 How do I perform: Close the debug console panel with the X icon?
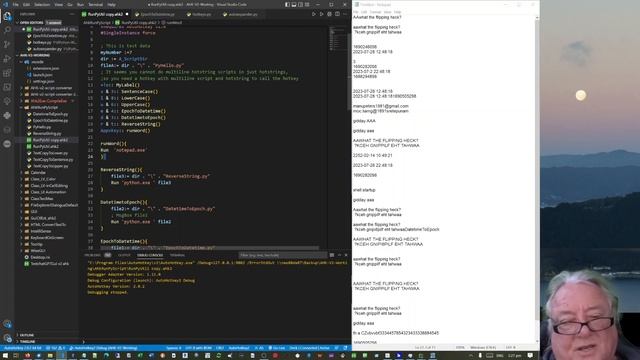[x=346, y=255]
